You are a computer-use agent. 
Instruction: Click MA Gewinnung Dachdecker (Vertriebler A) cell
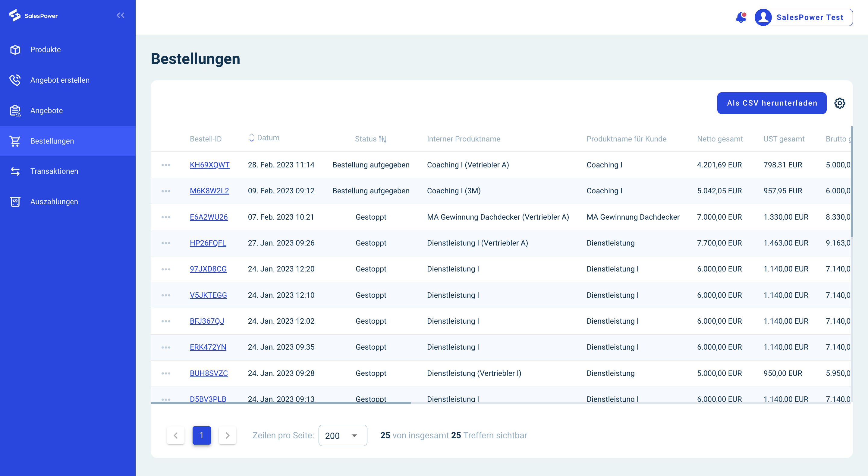click(x=498, y=217)
